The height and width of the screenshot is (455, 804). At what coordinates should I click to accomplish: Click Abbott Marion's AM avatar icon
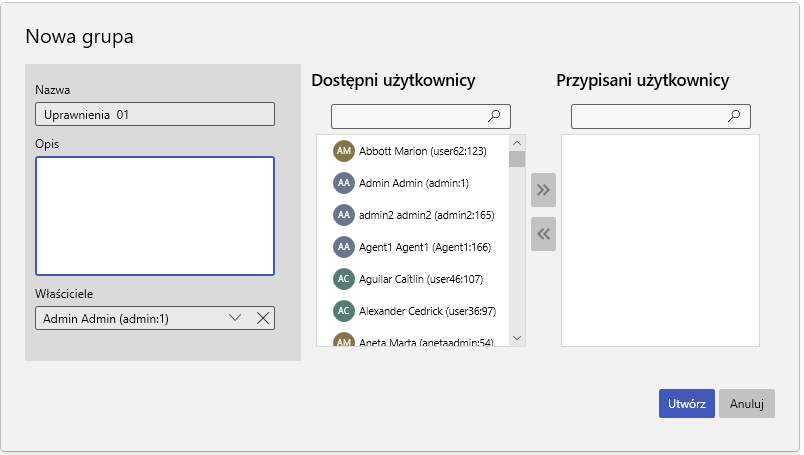coord(344,151)
